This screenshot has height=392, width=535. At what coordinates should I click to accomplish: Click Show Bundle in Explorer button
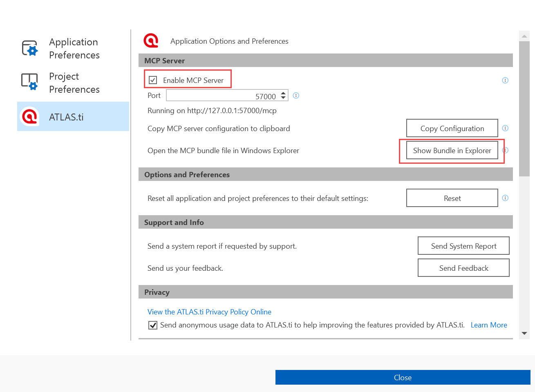point(452,150)
